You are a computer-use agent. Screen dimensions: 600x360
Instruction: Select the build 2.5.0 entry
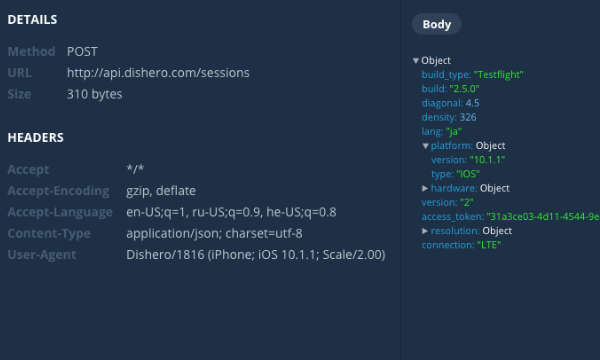click(450, 89)
